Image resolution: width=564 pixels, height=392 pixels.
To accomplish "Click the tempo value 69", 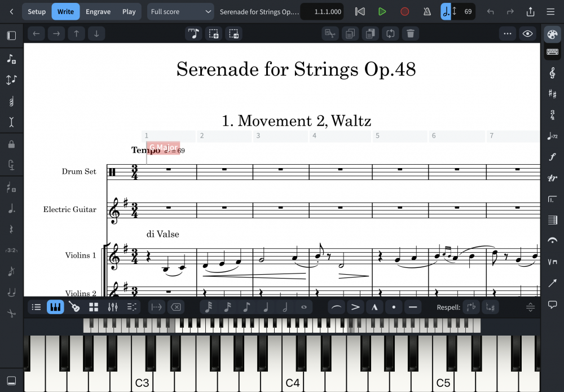I will 468,11.
